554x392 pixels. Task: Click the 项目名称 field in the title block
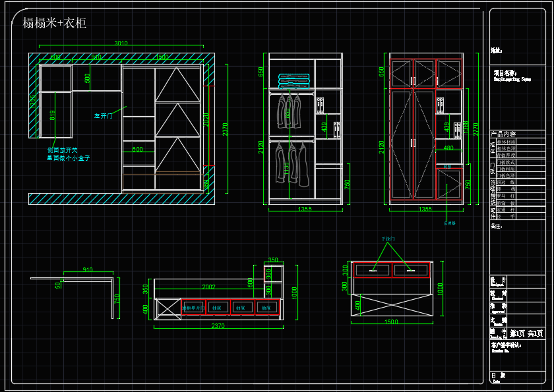pyautogui.click(x=505, y=73)
